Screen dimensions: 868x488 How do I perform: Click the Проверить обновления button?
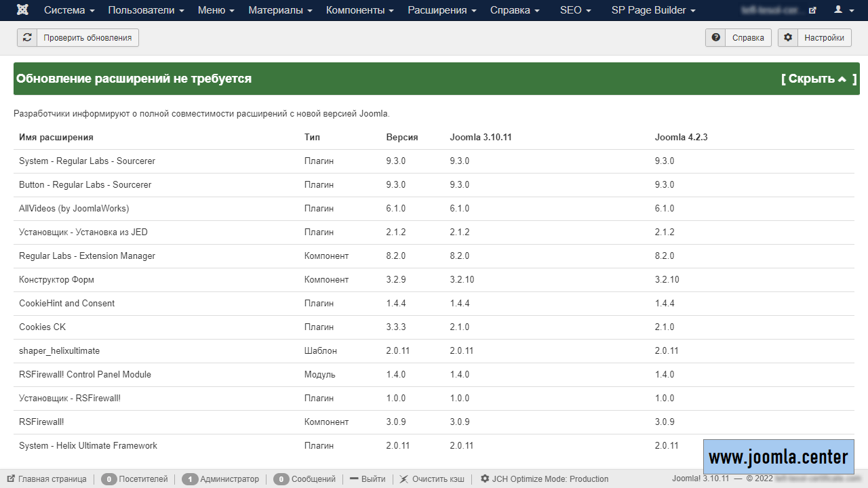[x=78, y=38]
